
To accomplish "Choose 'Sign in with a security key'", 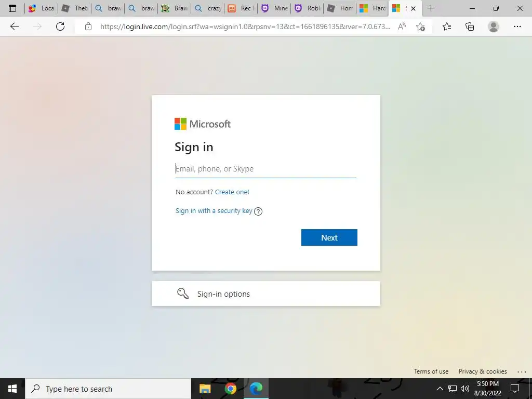I will [214, 211].
